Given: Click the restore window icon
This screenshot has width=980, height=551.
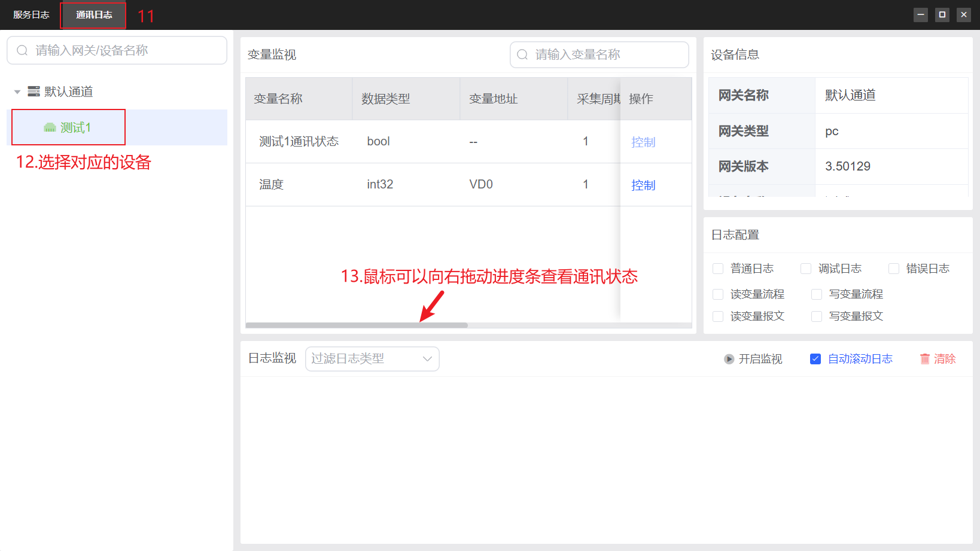Looking at the screenshot, I should click(942, 14).
